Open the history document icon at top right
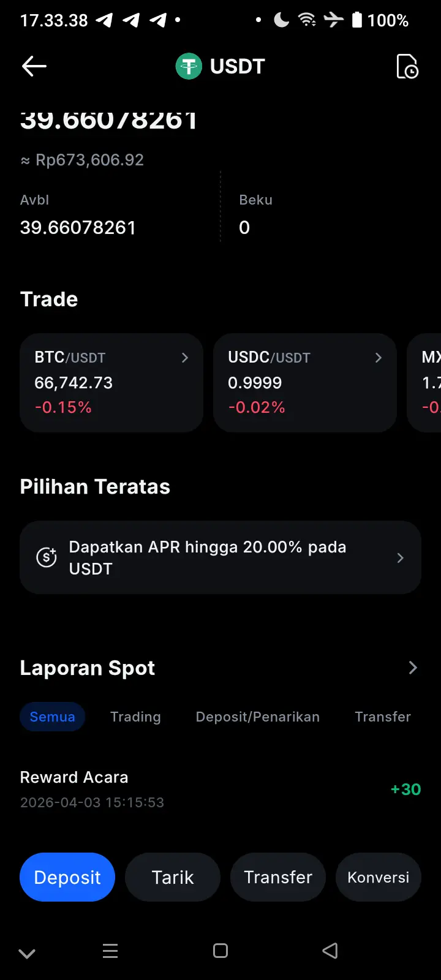 [x=407, y=66]
